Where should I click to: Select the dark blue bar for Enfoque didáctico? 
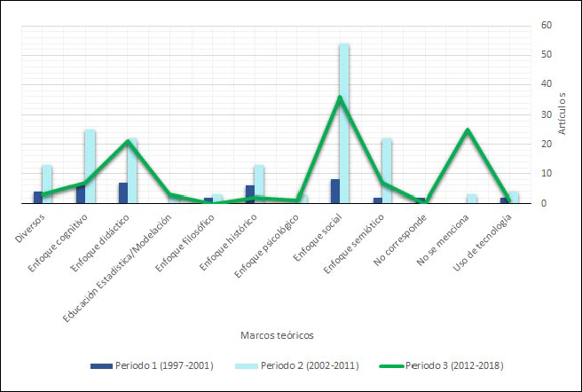123,193
